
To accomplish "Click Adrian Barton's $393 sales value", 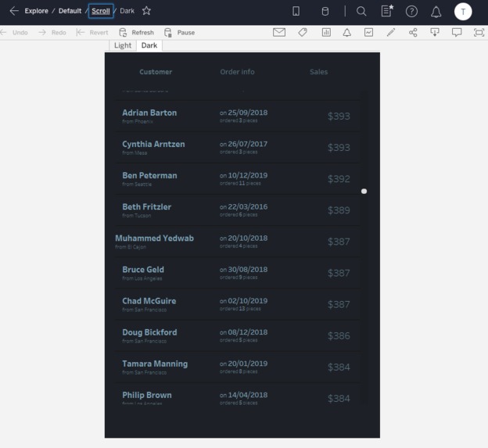I will 339,116.
